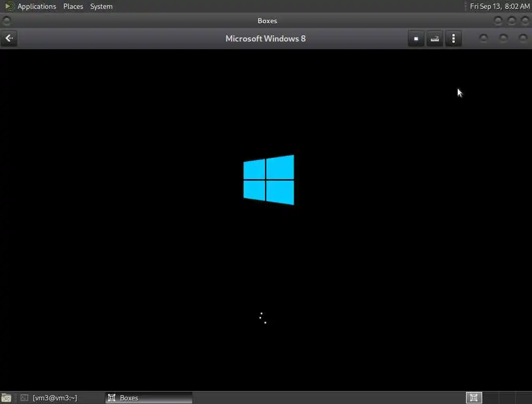532x404 pixels.
Task: Click the Microsoft Windows 8 title text
Action: coord(265,38)
